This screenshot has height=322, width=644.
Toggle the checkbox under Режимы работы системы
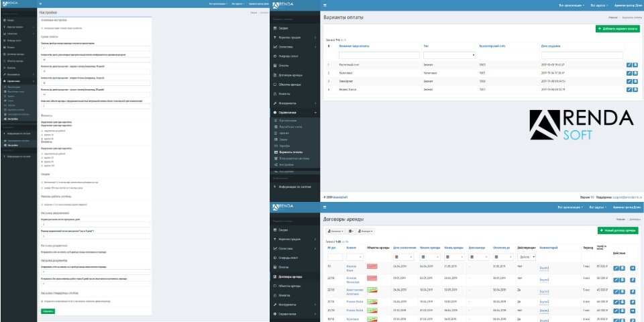click(x=42, y=205)
